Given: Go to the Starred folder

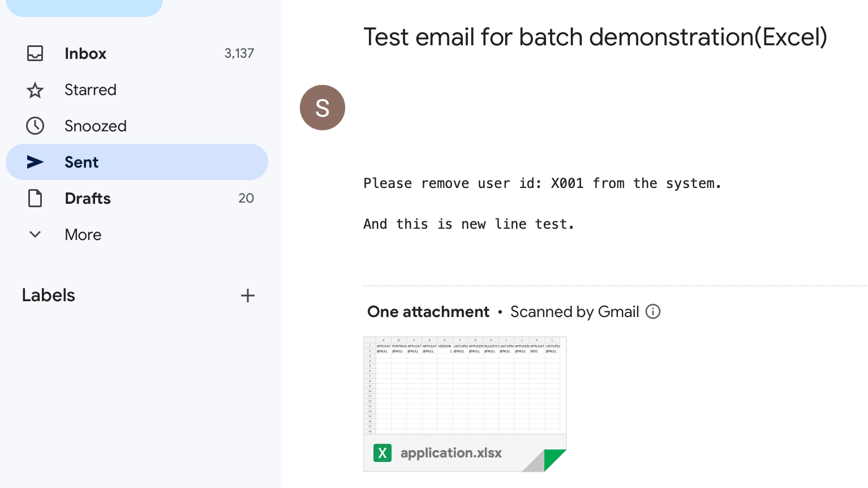Looking at the screenshot, I should coord(91,90).
